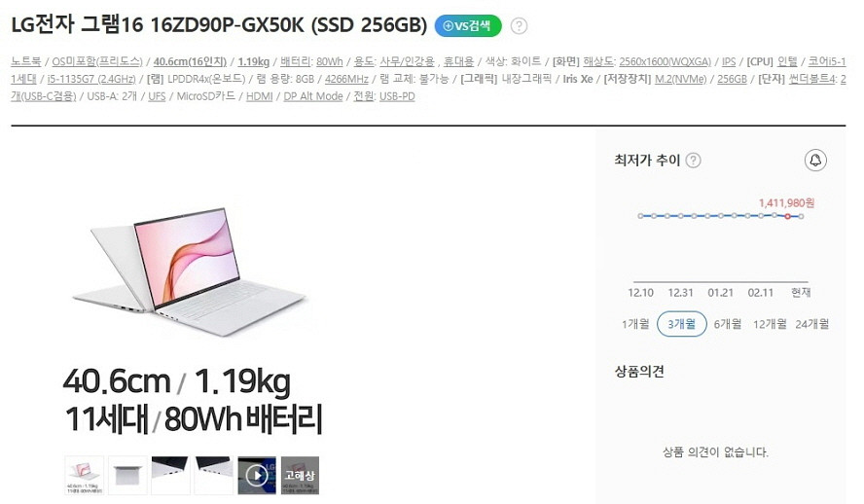This screenshot has width=864, height=504.
Task: Play the product video thumbnail
Action: pyautogui.click(x=257, y=476)
